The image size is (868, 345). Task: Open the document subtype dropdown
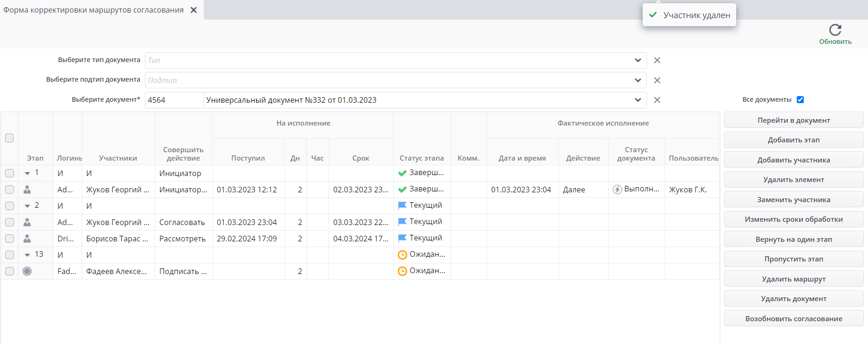click(638, 80)
